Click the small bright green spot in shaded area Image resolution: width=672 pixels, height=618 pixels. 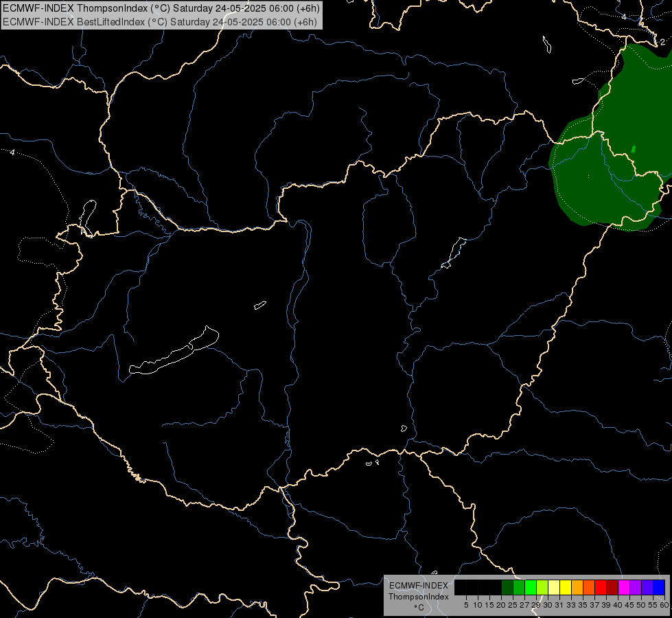634,149
